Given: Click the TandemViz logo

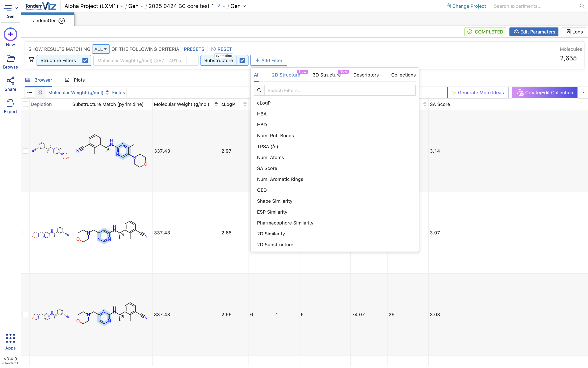Looking at the screenshot, I should [41, 6].
